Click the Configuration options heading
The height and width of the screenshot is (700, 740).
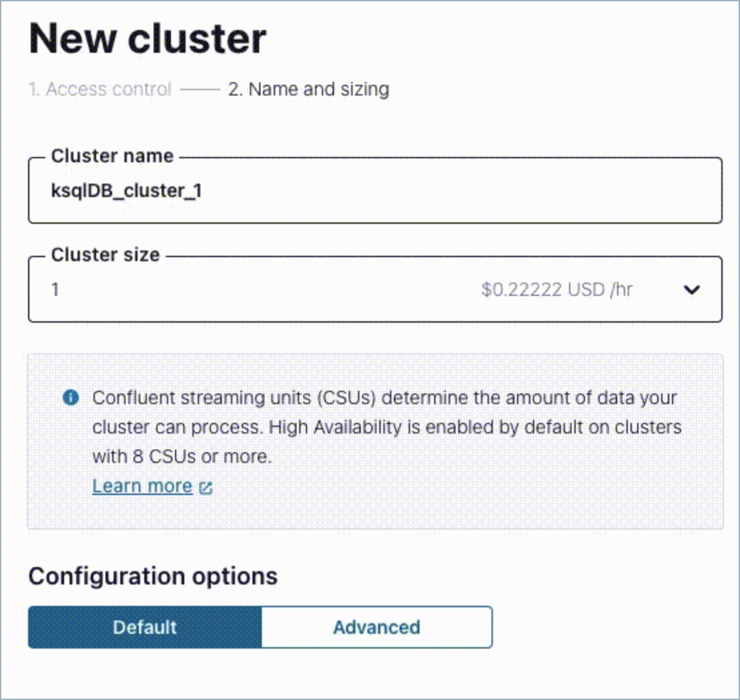[x=153, y=576]
